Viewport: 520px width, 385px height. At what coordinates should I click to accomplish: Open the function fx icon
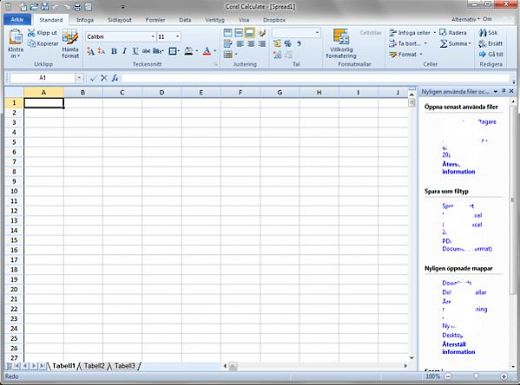click(x=115, y=78)
